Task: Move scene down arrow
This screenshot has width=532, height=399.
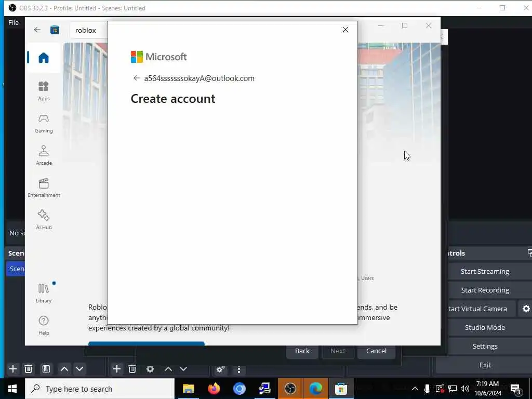Action: point(79,369)
